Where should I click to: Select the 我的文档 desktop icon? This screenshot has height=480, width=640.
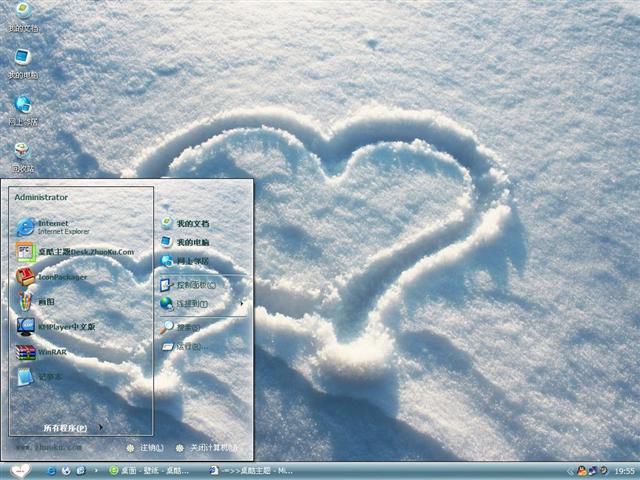tap(22, 16)
